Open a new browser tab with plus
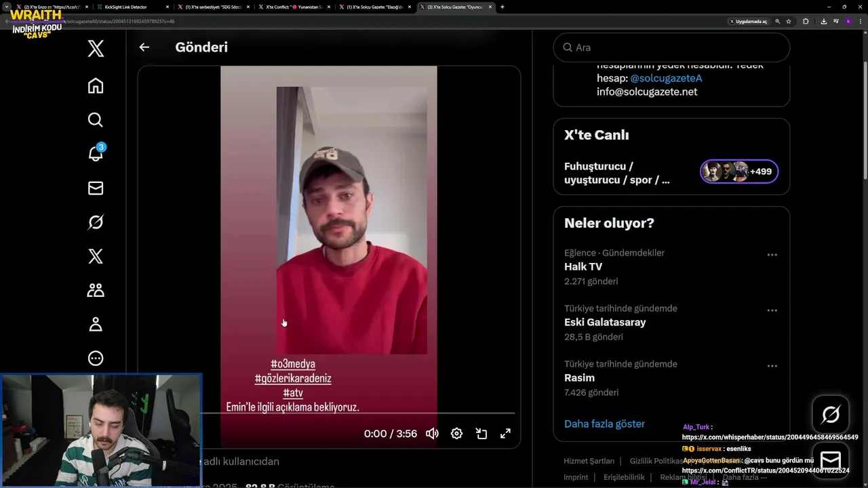This screenshot has width=868, height=488. point(502,7)
